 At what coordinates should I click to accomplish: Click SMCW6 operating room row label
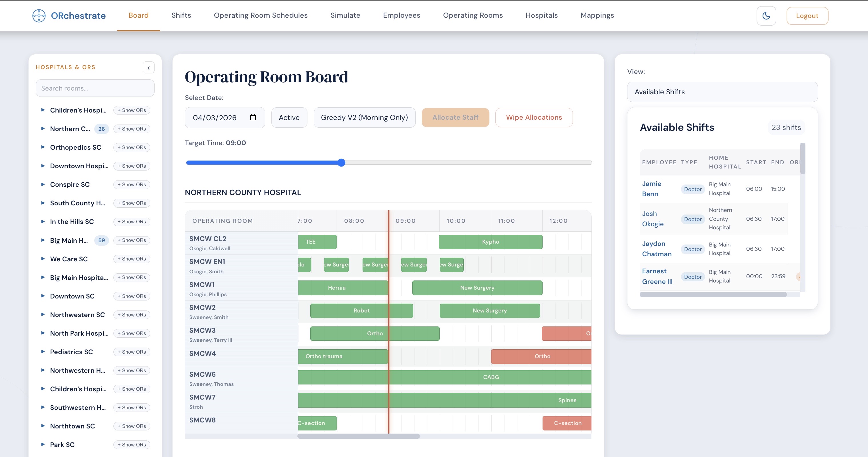pyautogui.click(x=202, y=374)
